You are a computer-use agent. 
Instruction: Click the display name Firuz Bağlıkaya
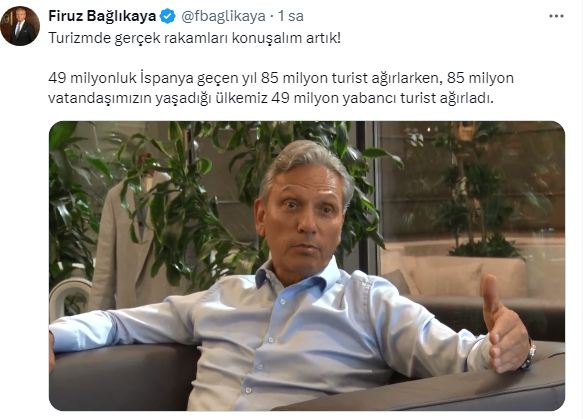[x=102, y=16]
